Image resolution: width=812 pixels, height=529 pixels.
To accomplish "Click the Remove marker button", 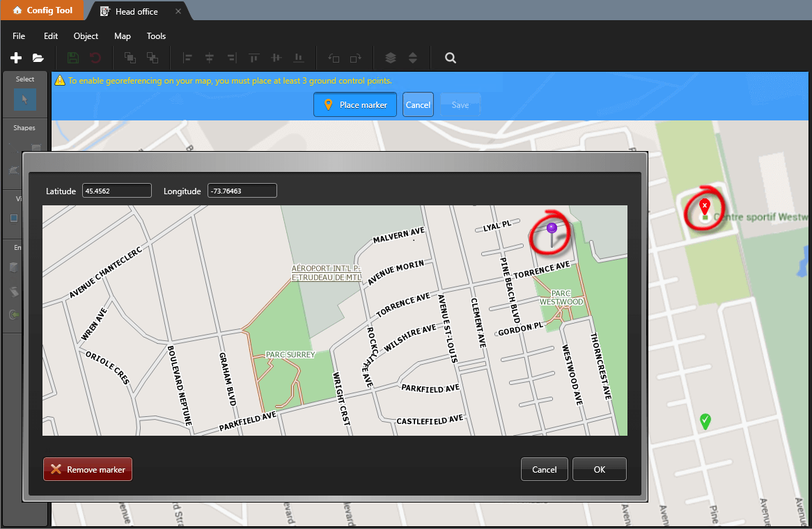I will [x=88, y=470].
